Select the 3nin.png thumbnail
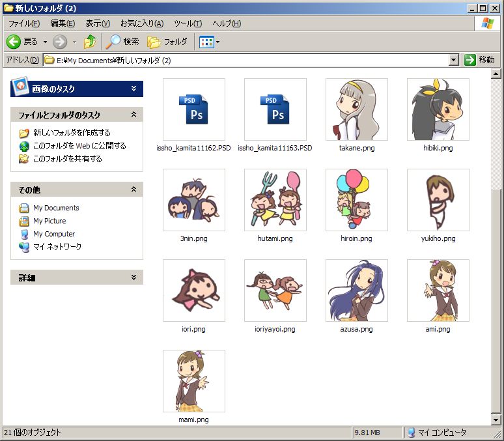This screenshot has width=504, height=441. point(194,200)
